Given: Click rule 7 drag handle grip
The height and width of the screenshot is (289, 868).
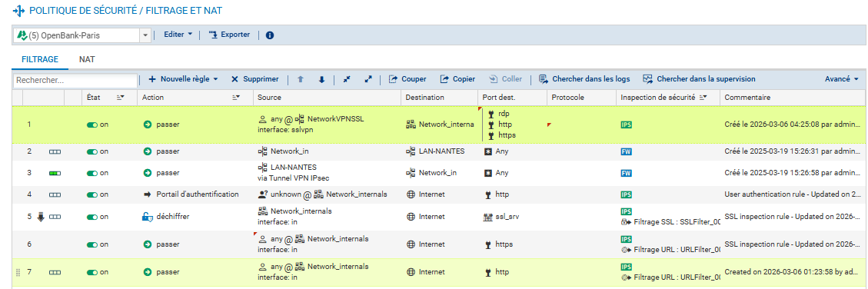Looking at the screenshot, I should (18, 272).
